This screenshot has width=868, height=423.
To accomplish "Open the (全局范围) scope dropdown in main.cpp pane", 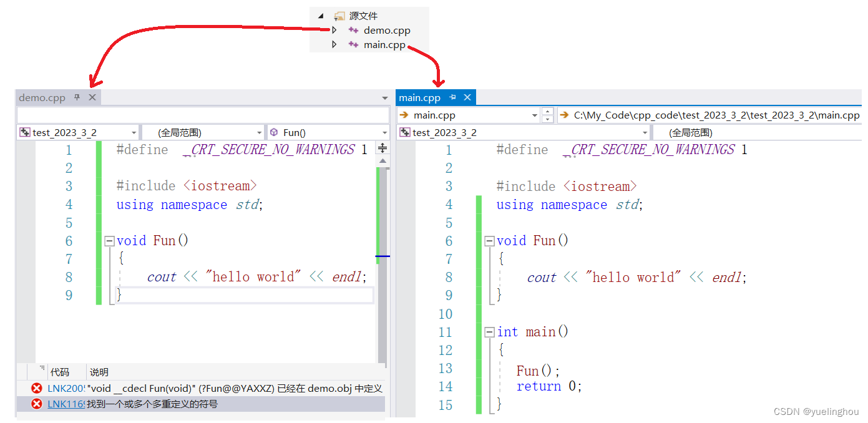I will click(x=757, y=132).
